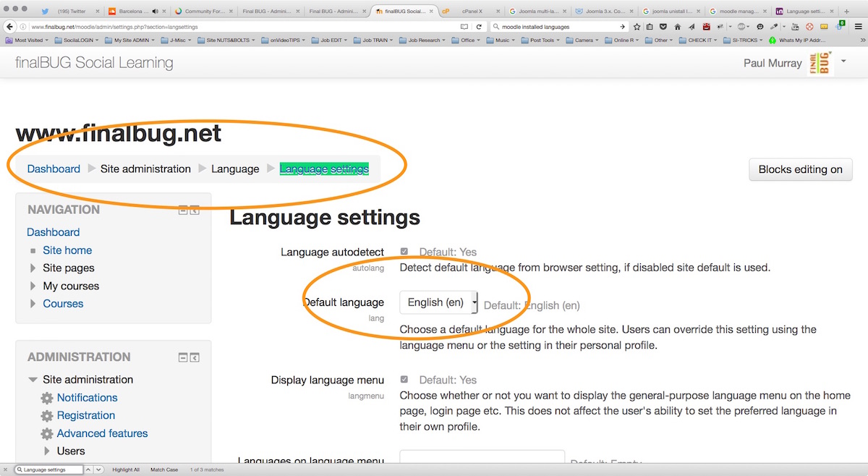Toggle the Language autodetect checkbox
Screen dimensions: 868x476
(x=404, y=252)
